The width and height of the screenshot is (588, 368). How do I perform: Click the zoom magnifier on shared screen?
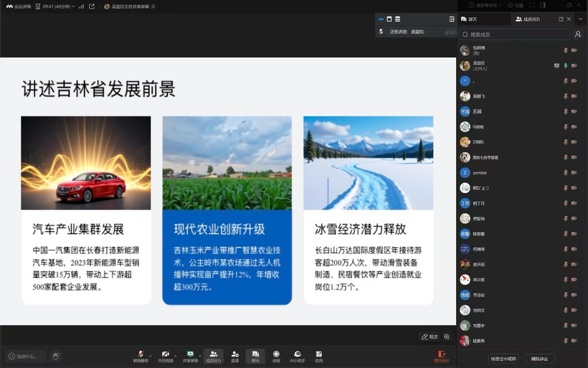click(447, 337)
